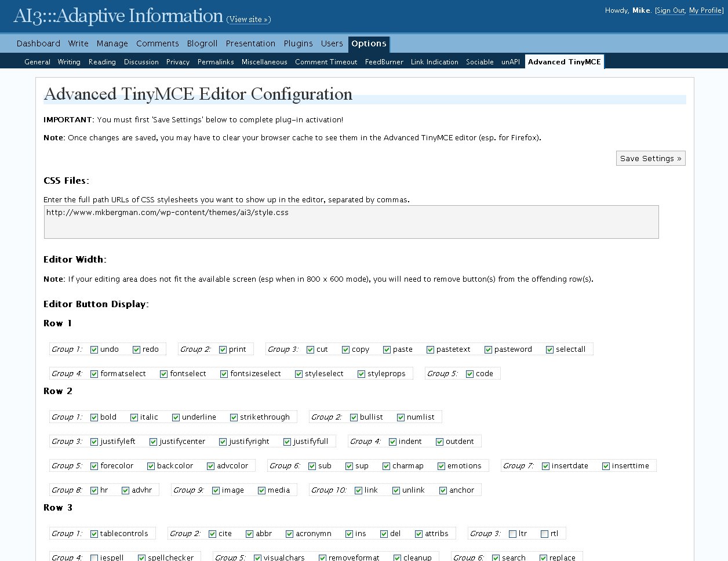Disable the justifyfull checkbox
Image resolution: width=728 pixels, height=561 pixels.
pyautogui.click(x=287, y=442)
